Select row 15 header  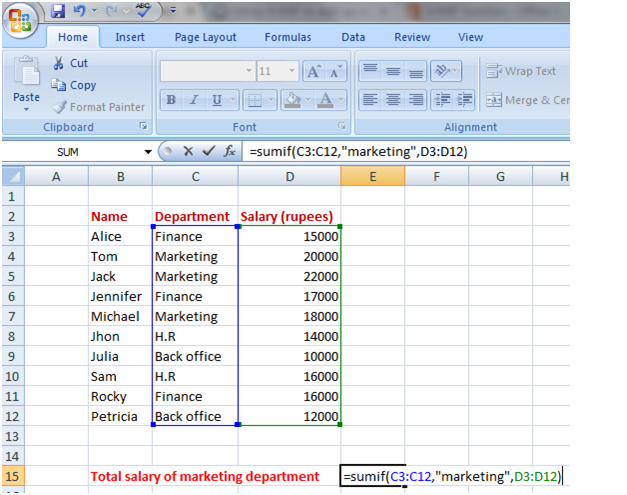click(13, 476)
